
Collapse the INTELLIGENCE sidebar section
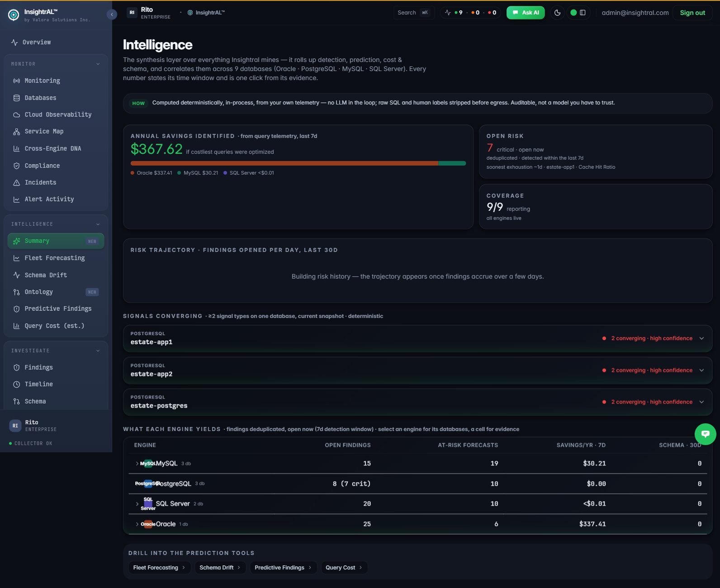click(98, 224)
